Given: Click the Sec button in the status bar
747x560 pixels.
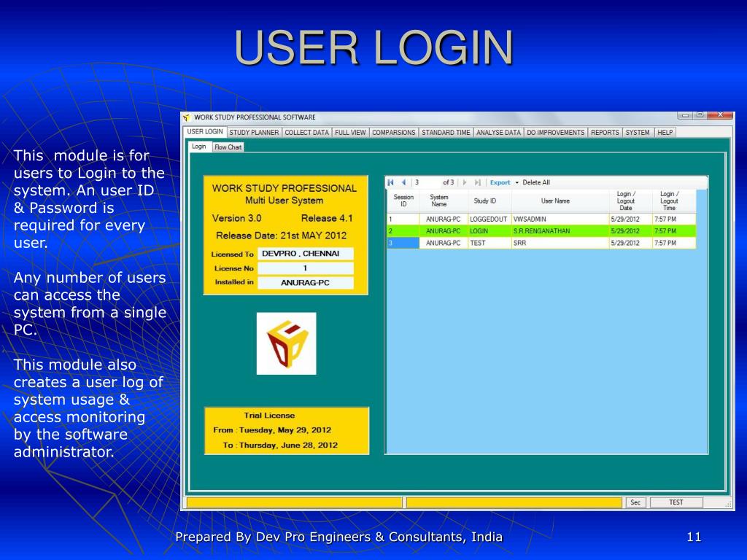Looking at the screenshot, I should pos(635,502).
